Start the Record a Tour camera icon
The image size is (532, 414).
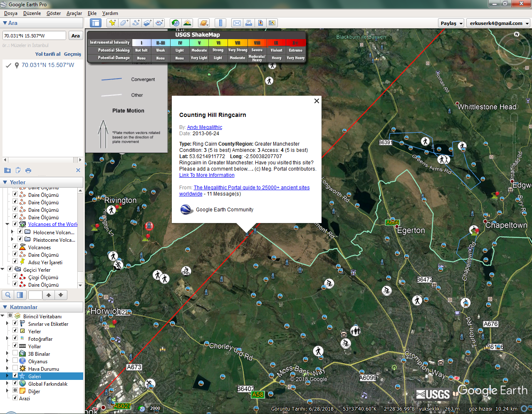coord(159,23)
